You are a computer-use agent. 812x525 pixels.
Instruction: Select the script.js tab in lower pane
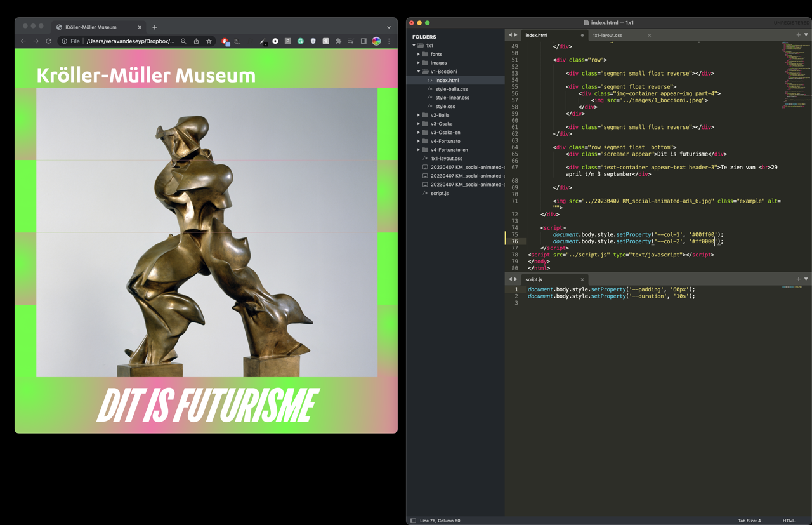(x=534, y=279)
